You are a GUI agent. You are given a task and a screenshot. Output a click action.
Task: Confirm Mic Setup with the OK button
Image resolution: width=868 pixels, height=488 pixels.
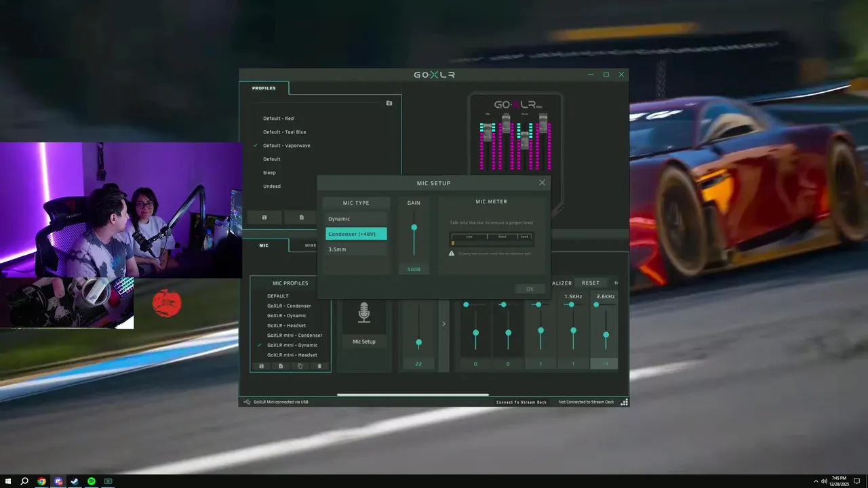[530, 289]
